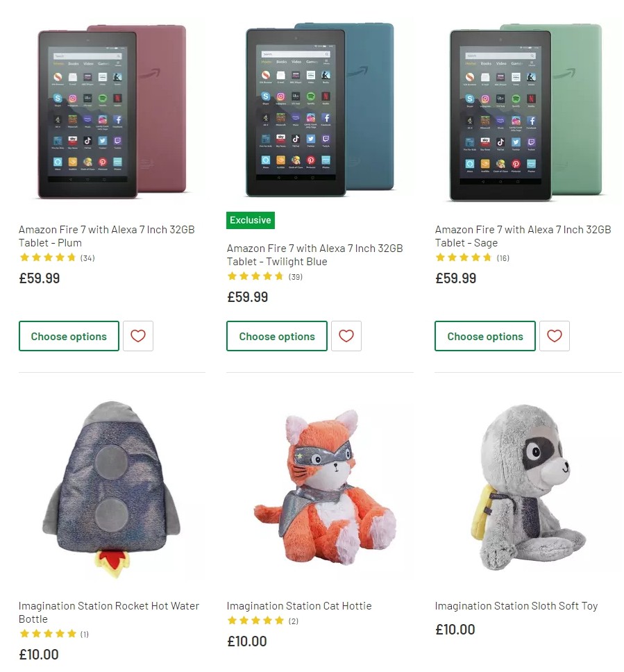Select the star rating of the Plum tablet
The image size is (624, 672).
pos(48,257)
